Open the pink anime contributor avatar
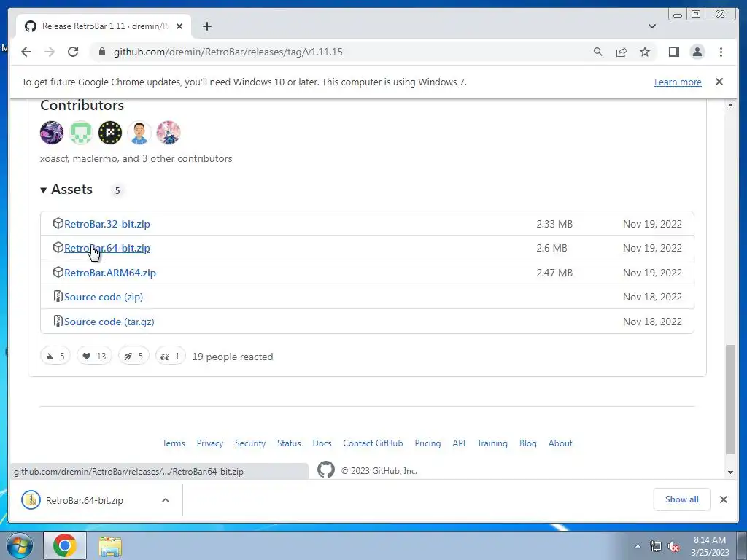 (169, 133)
